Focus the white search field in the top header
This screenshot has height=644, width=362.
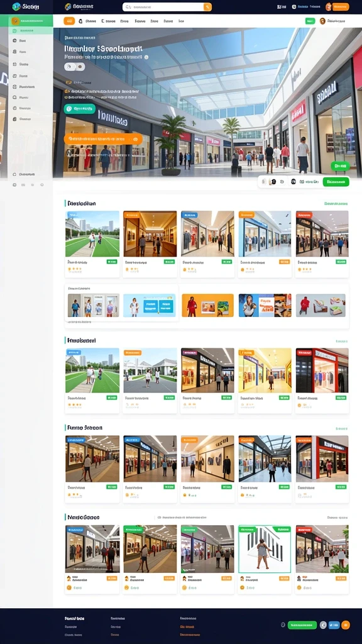pos(163,6)
